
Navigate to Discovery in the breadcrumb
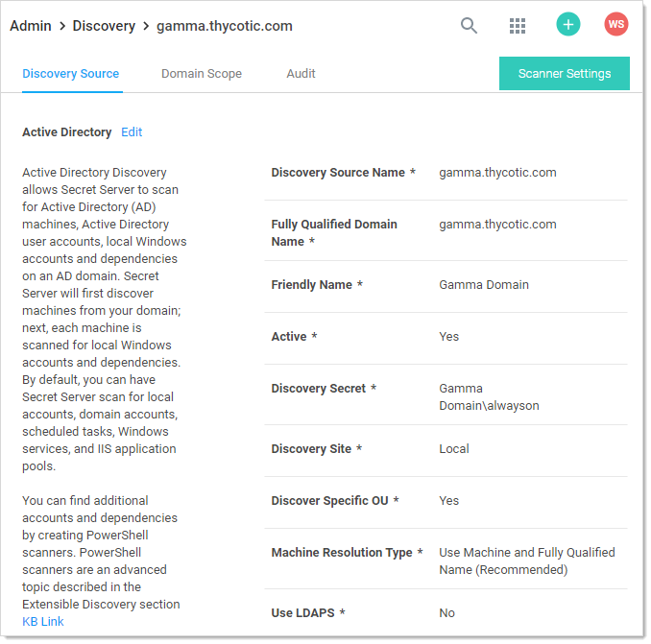coord(104,26)
